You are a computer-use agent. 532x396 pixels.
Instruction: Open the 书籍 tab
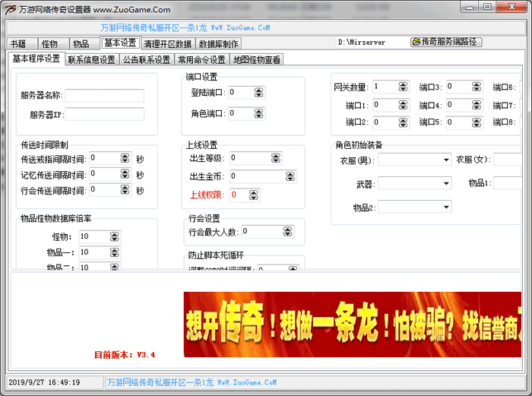[22, 44]
